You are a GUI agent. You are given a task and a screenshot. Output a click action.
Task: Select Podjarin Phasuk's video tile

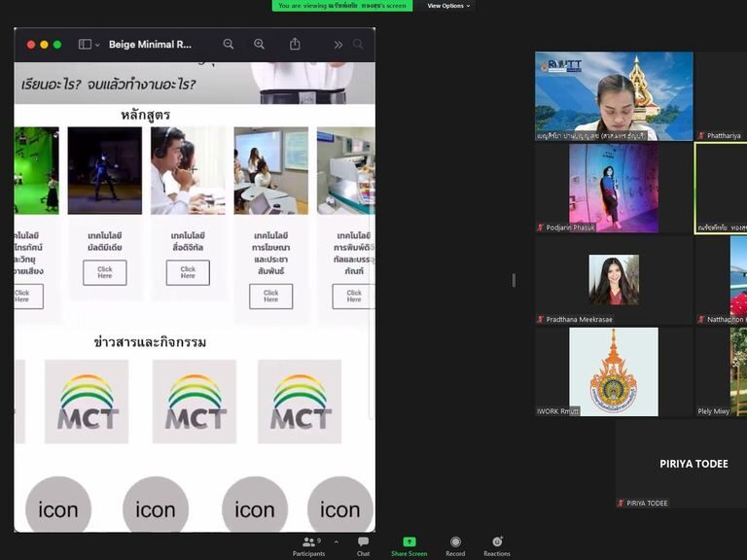point(614,188)
